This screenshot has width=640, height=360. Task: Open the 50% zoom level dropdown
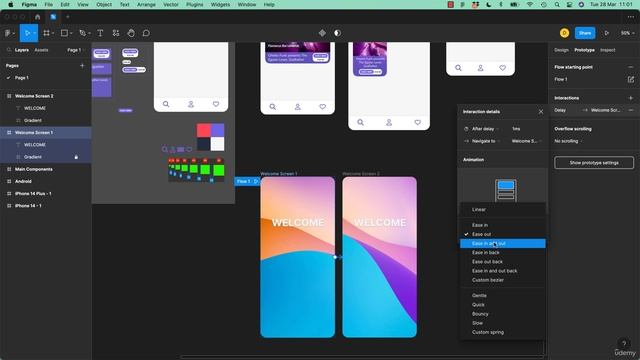pyautogui.click(x=627, y=33)
